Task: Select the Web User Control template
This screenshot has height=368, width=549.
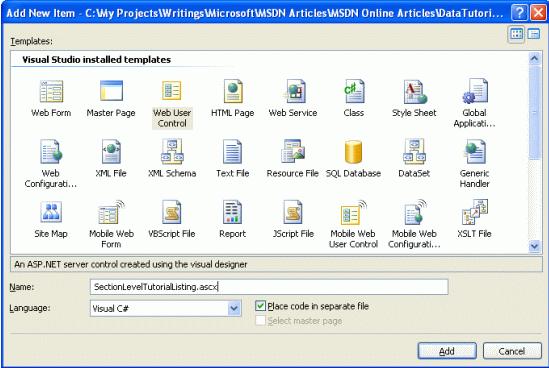Action: pos(172,104)
